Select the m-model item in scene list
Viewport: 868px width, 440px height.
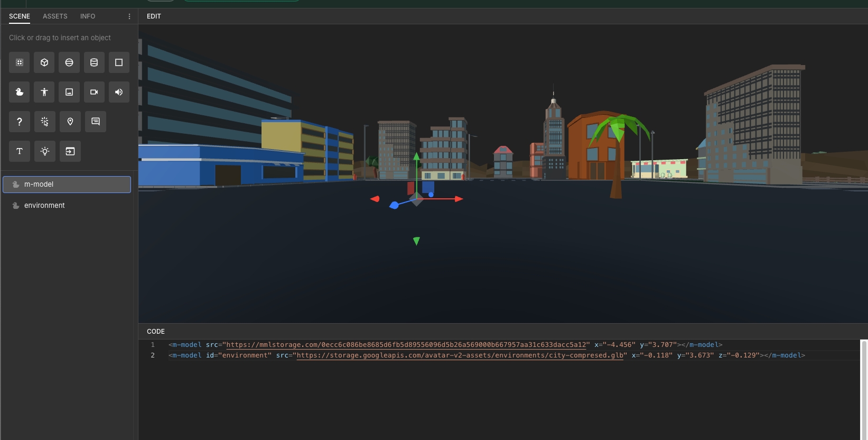(39, 185)
